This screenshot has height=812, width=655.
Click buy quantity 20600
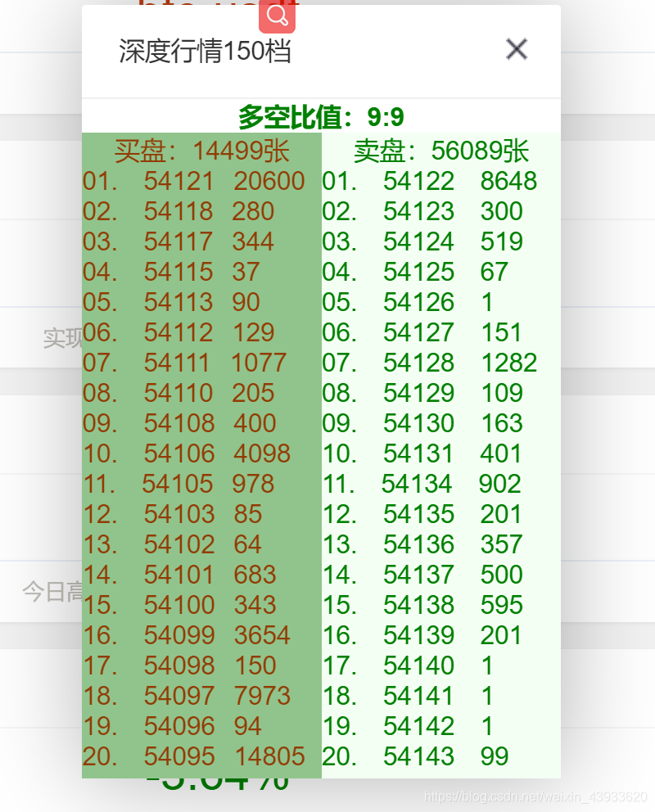click(x=269, y=181)
